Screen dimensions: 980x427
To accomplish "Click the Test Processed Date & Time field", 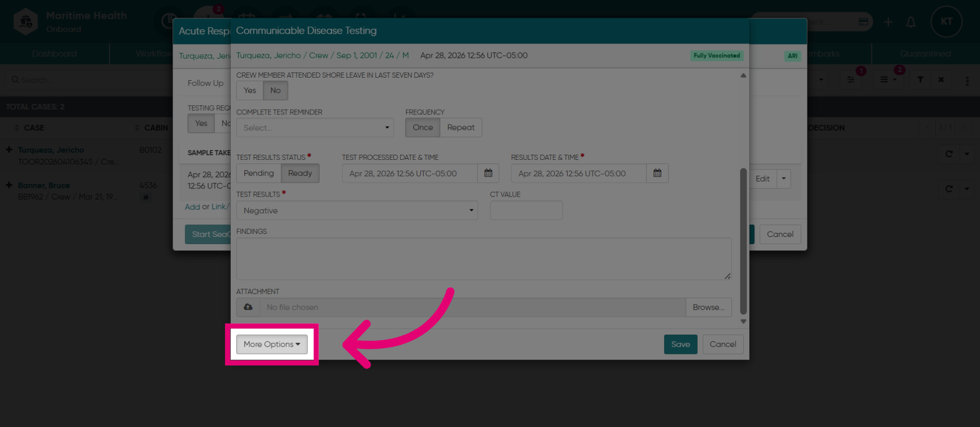I will [x=410, y=173].
